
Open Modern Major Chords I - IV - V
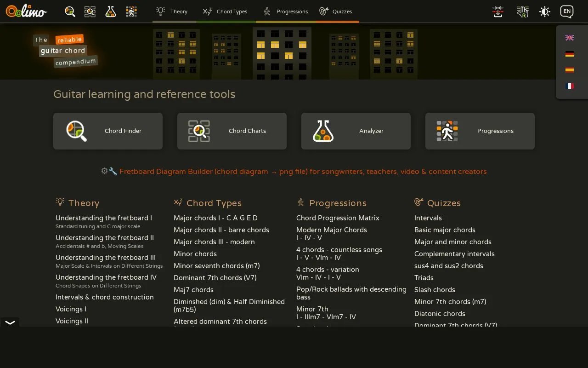(332, 234)
